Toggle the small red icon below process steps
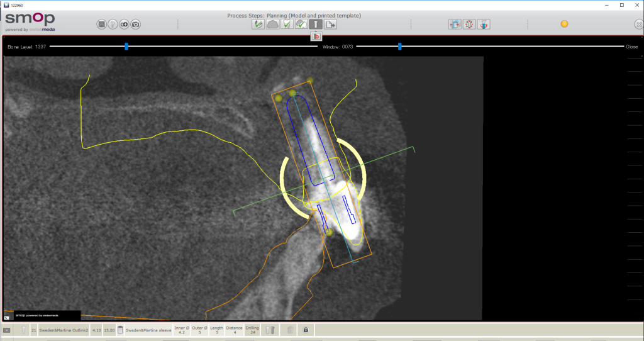The height and width of the screenshot is (341, 644). (x=316, y=36)
